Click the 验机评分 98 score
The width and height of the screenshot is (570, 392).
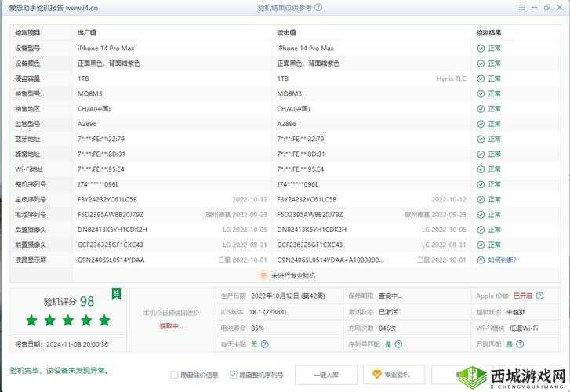[69, 302]
